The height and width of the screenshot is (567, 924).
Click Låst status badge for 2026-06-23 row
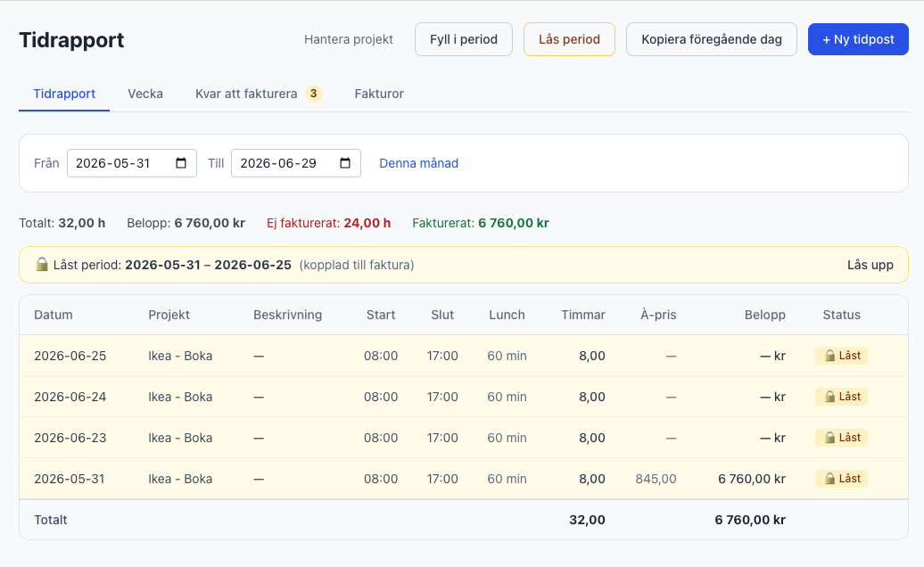(x=842, y=438)
